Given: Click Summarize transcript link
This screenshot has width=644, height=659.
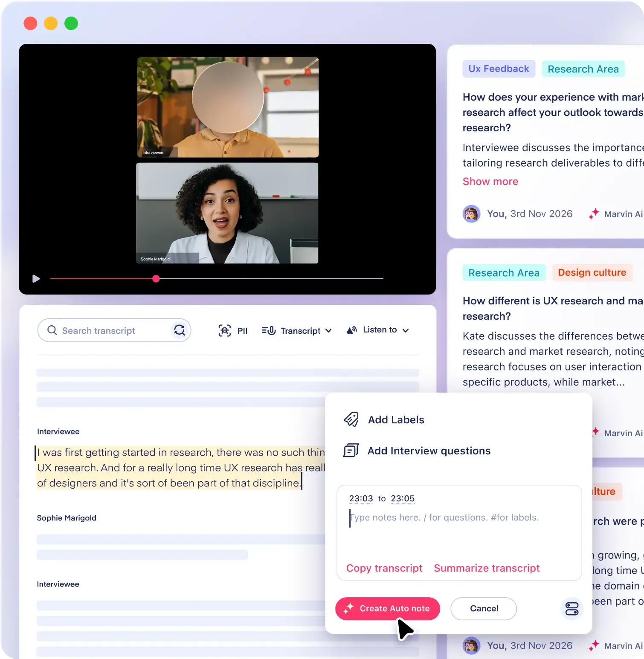Looking at the screenshot, I should pos(487,568).
